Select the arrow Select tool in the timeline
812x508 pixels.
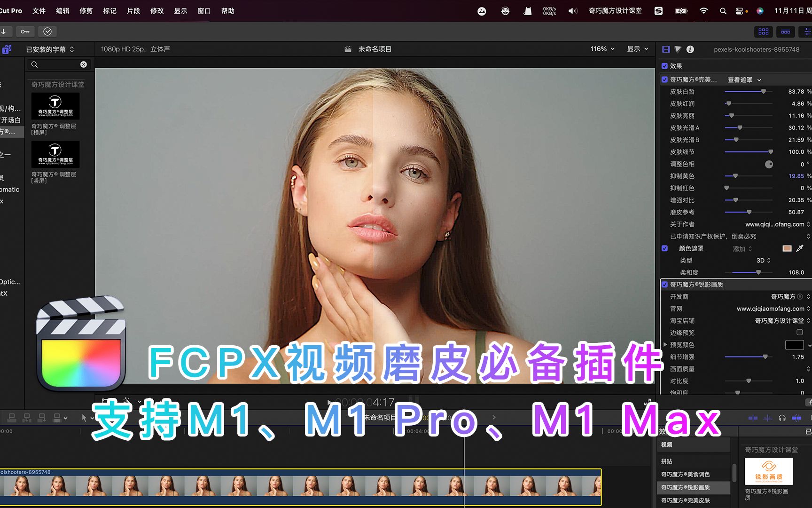(84, 418)
